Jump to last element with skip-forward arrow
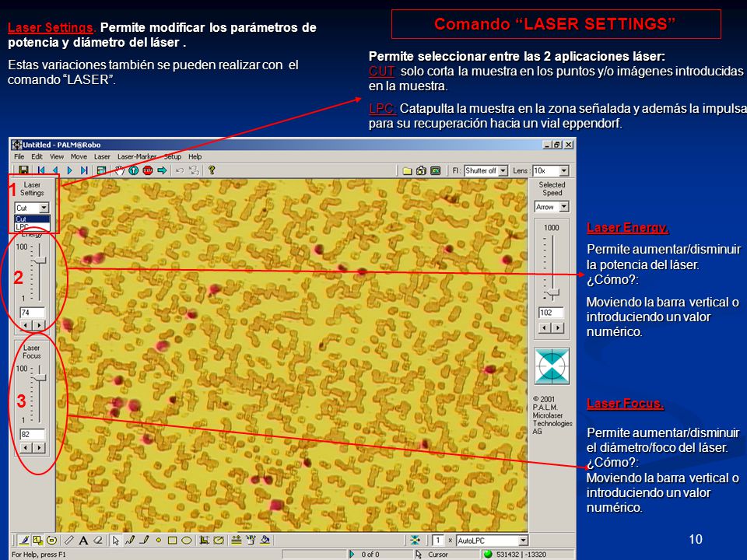Viewport: 747px width, 560px height. click(84, 170)
